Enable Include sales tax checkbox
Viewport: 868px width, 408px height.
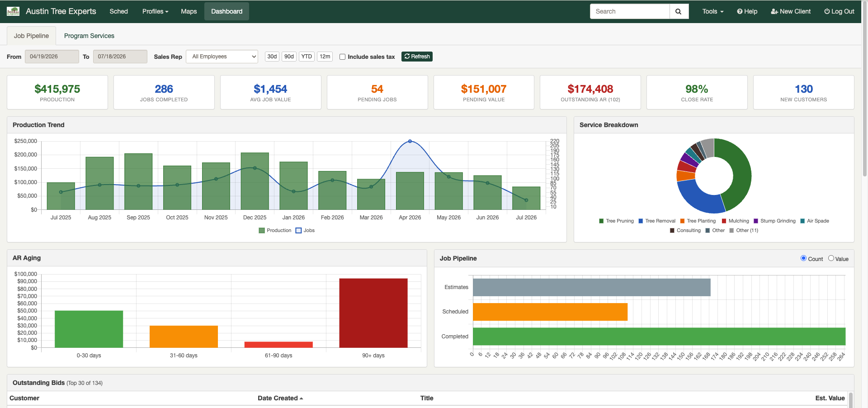pyautogui.click(x=342, y=57)
